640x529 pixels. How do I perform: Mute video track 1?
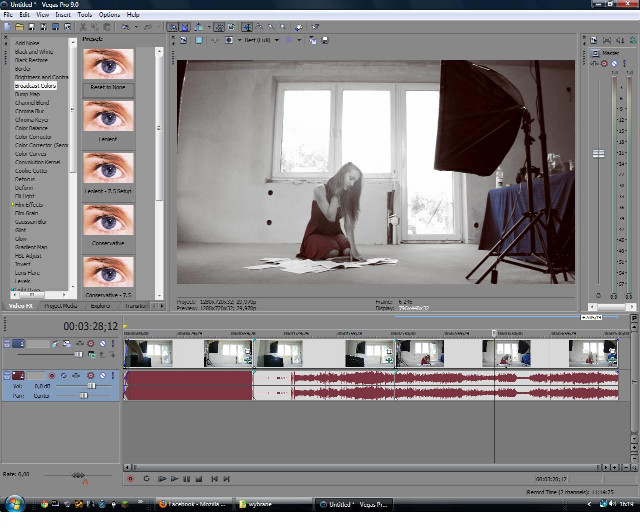[x=102, y=344]
